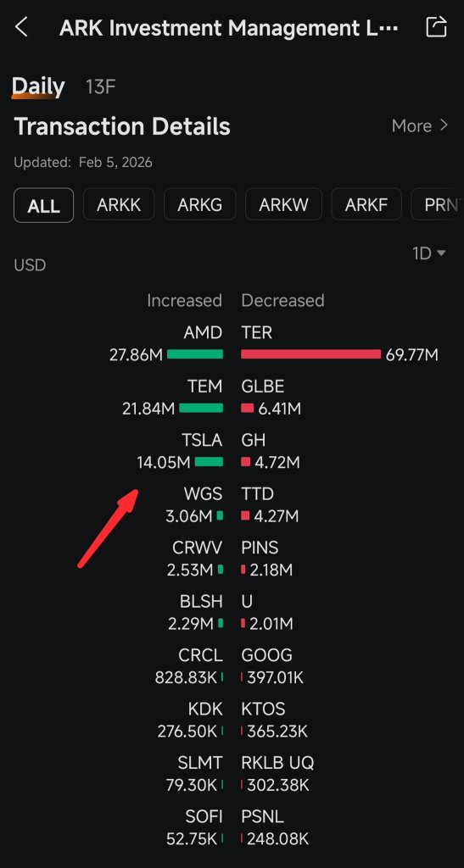The image size is (464, 868).
Task: Select the GOOG ticker
Action: coord(266,655)
